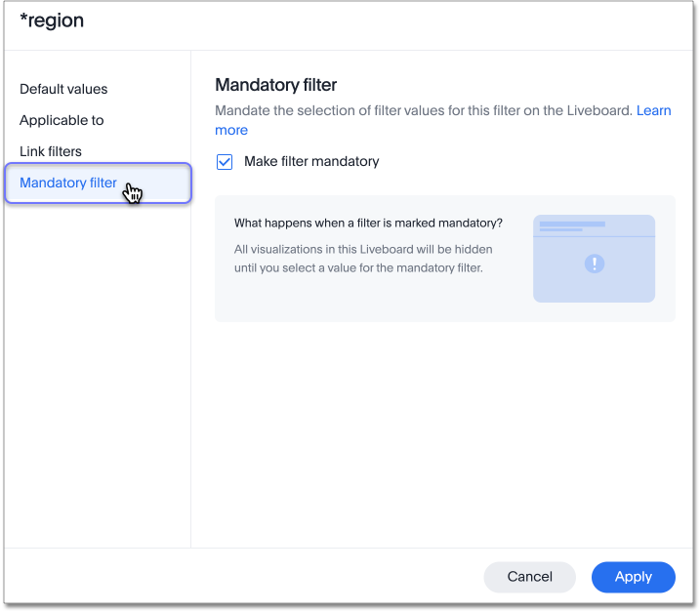The width and height of the screenshot is (700, 612).
Task: Click the empty sidebar area below Mandatory filter
Action: click(x=98, y=371)
